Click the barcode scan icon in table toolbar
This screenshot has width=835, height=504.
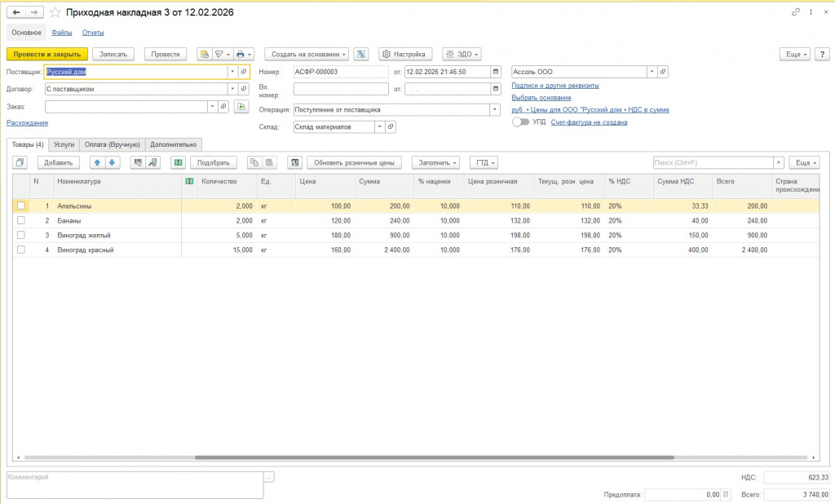tap(138, 162)
